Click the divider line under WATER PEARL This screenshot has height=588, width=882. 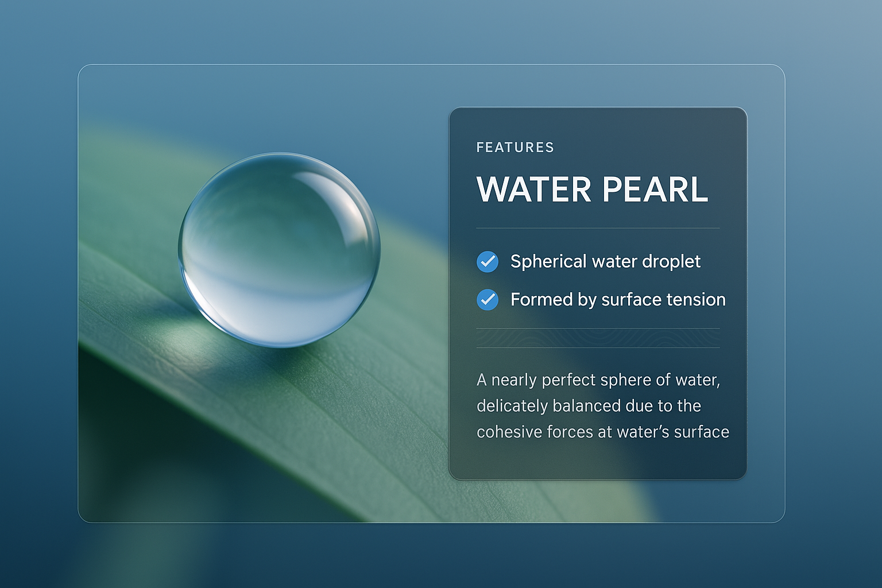tap(597, 229)
